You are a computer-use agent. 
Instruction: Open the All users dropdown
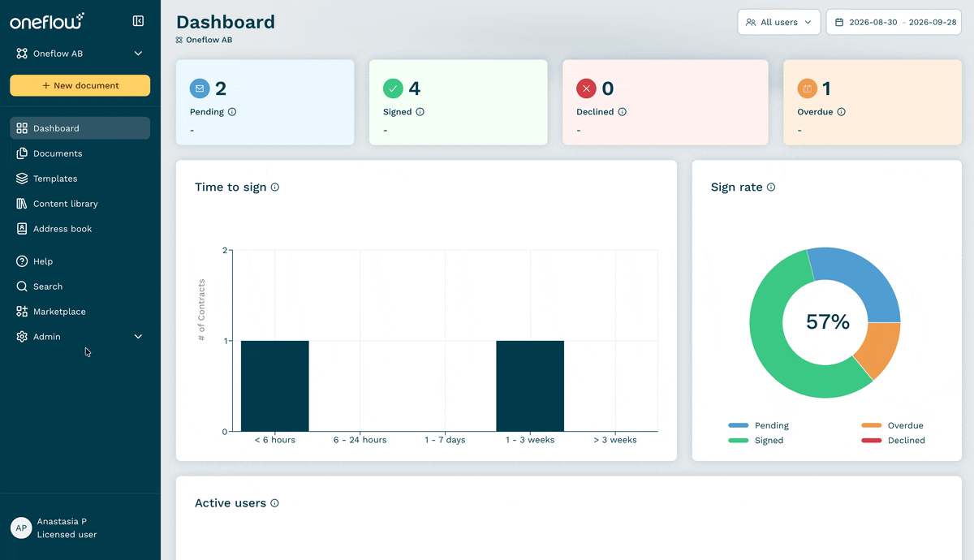[x=779, y=22]
